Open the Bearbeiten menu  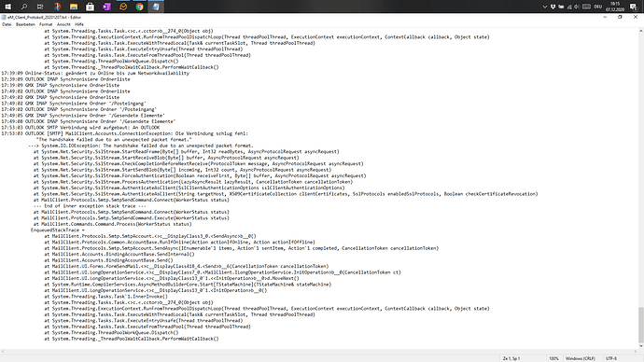(25, 24)
